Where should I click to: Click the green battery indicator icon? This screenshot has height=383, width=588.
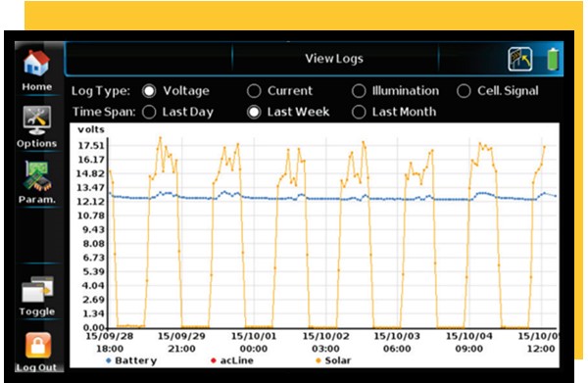(x=553, y=59)
